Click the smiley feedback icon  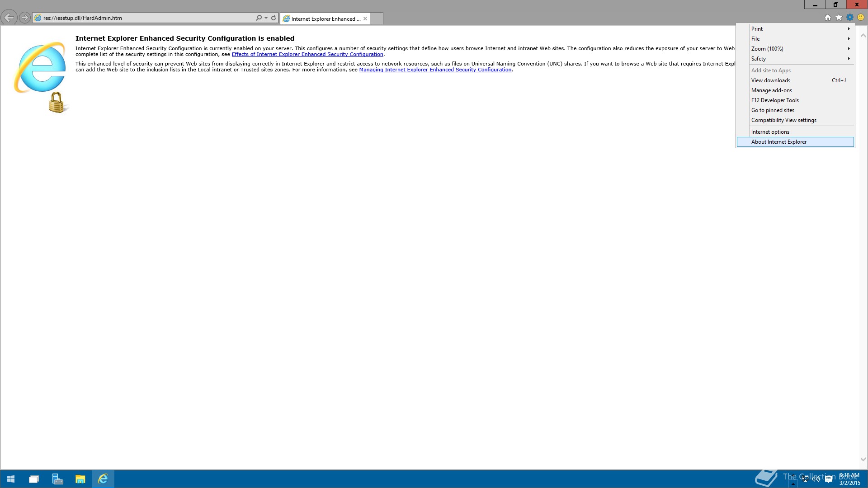coord(861,18)
